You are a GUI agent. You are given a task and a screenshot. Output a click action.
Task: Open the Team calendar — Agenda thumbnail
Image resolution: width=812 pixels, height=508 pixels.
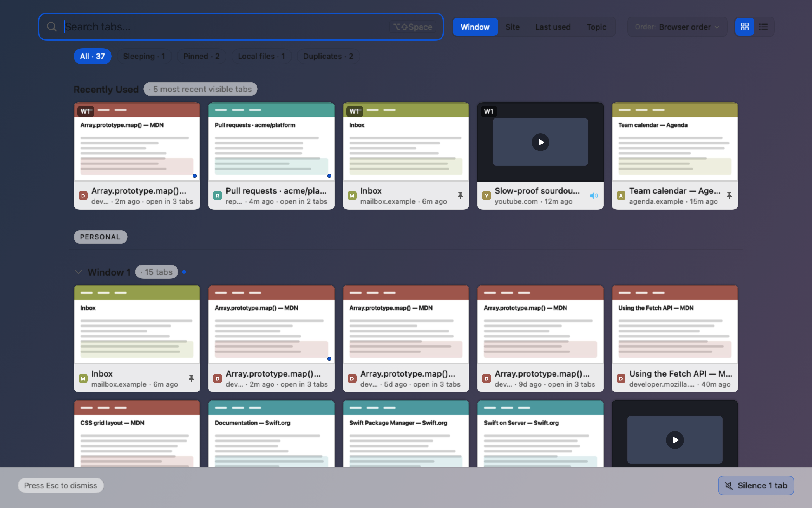675,142
